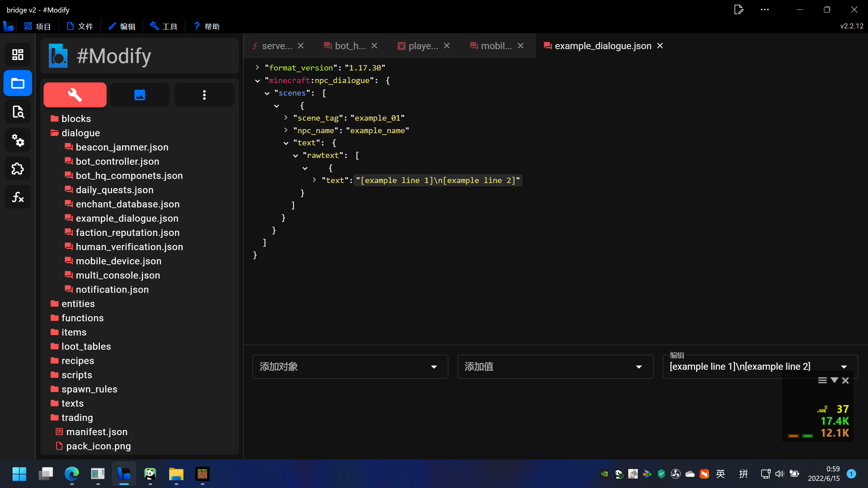Open daily_quests.json in the dialogue folder
The width and height of the screenshot is (868, 488).
coord(114,190)
